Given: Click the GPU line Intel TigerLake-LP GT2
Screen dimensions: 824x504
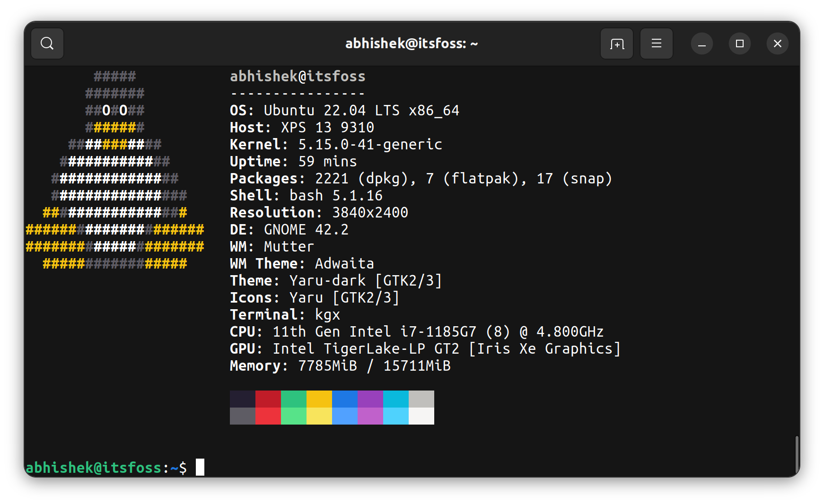Looking at the screenshot, I should point(425,348).
